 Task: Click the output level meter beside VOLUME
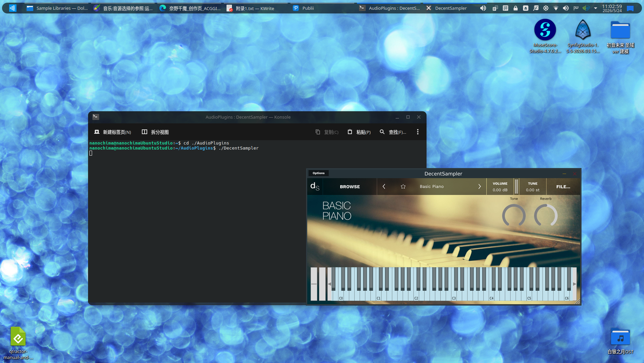pos(516,187)
